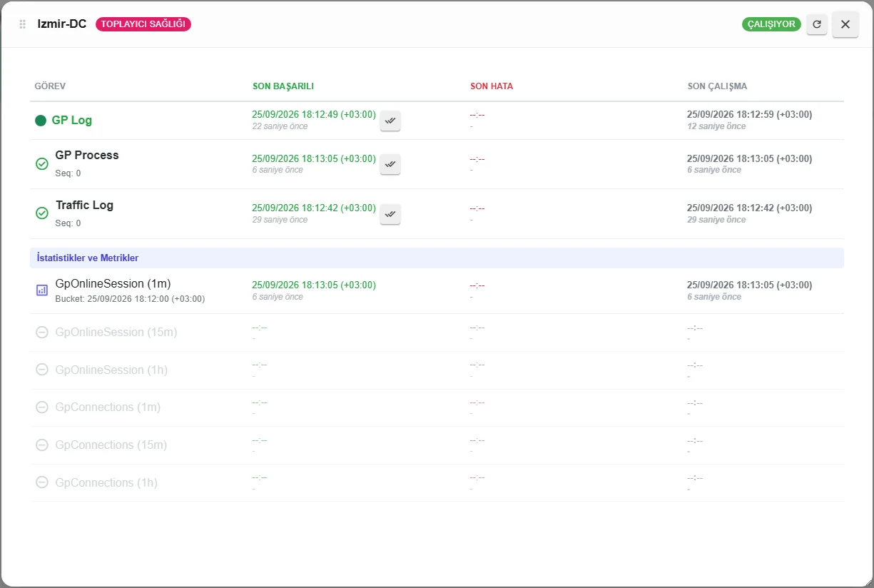Click the GÖREV column header

point(50,86)
